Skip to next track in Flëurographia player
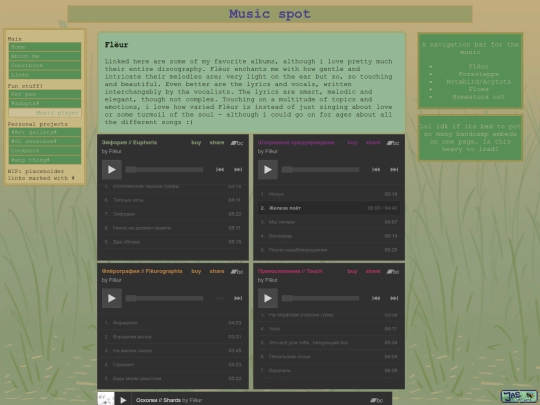 point(238,298)
